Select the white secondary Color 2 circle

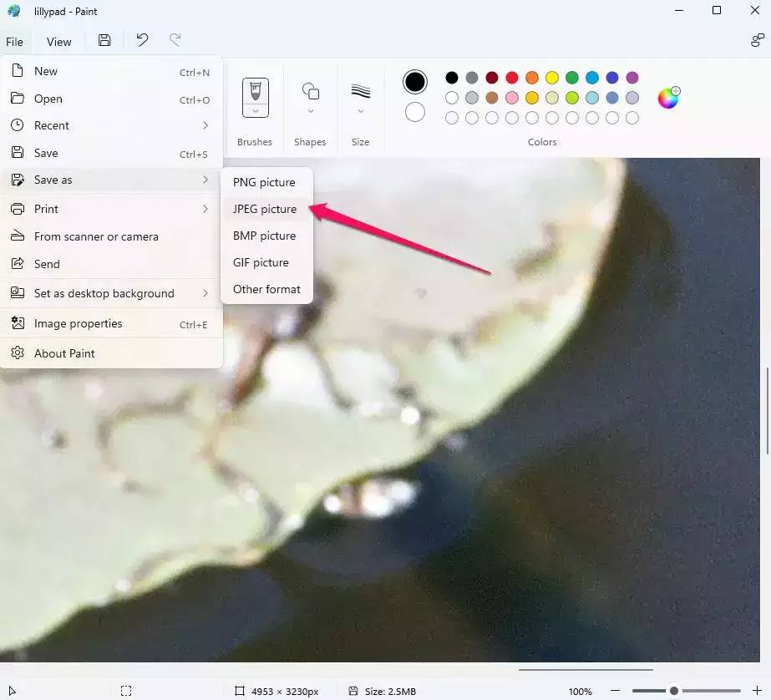tap(415, 112)
